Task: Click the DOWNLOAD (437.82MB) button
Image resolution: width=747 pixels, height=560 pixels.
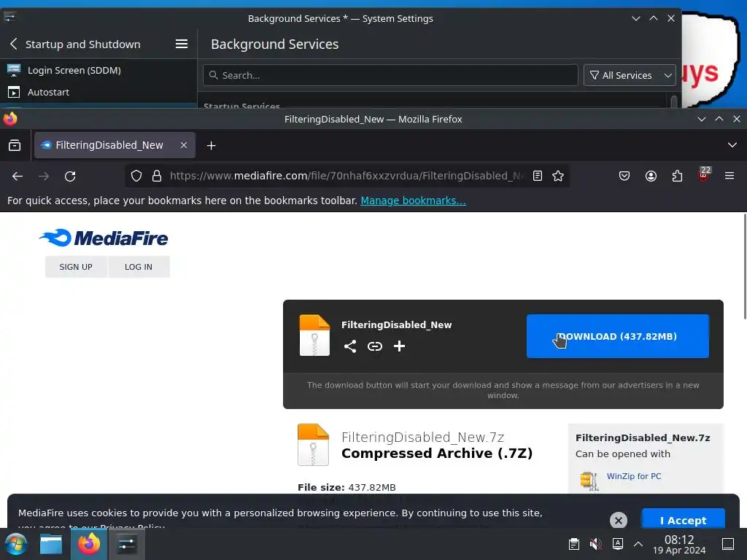Action: 617,336
